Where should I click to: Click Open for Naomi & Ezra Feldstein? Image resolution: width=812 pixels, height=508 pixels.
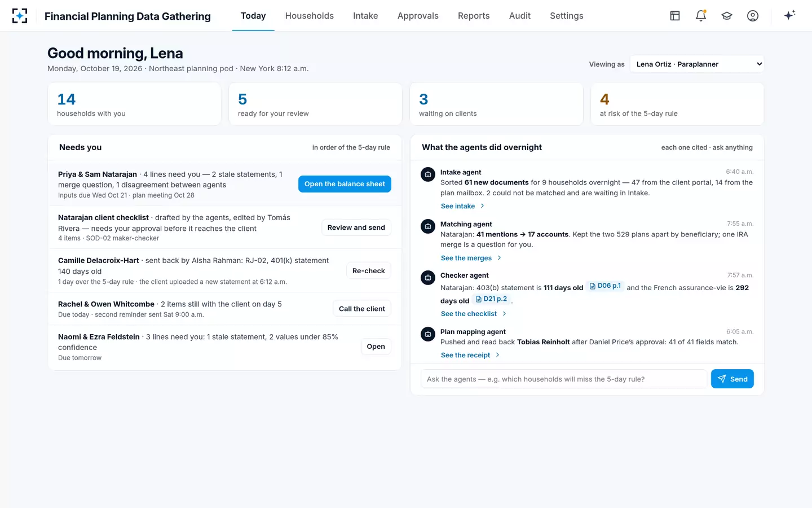[x=376, y=347]
